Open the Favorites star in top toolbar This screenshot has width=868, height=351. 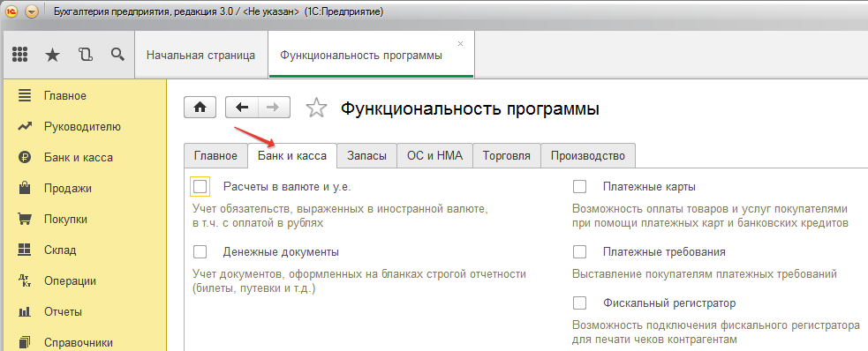(x=52, y=54)
